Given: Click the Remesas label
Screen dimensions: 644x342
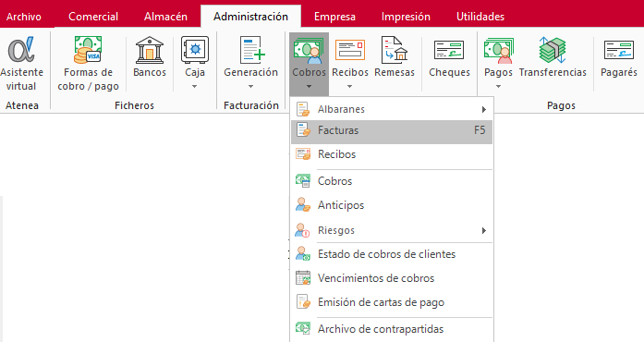Looking at the screenshot, I should click(395, 72).
